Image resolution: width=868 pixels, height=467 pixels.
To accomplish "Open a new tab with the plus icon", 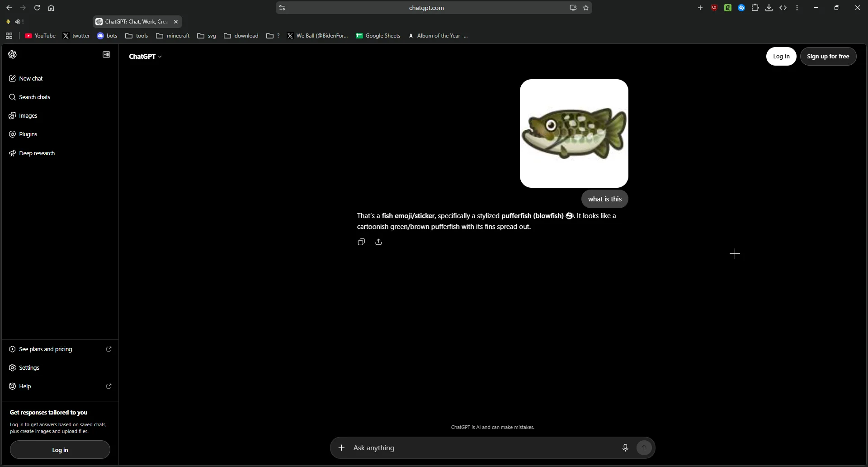I will tap(700, 8).
